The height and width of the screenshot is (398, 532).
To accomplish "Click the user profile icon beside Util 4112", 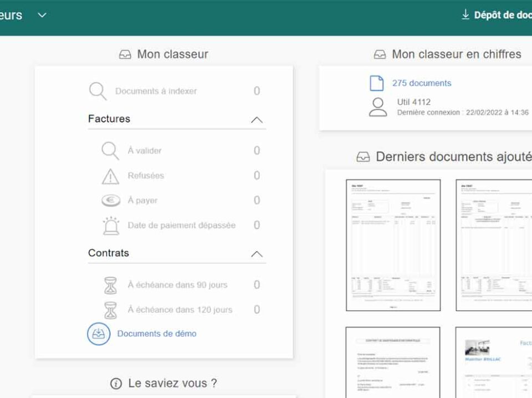I will (378, 107).
